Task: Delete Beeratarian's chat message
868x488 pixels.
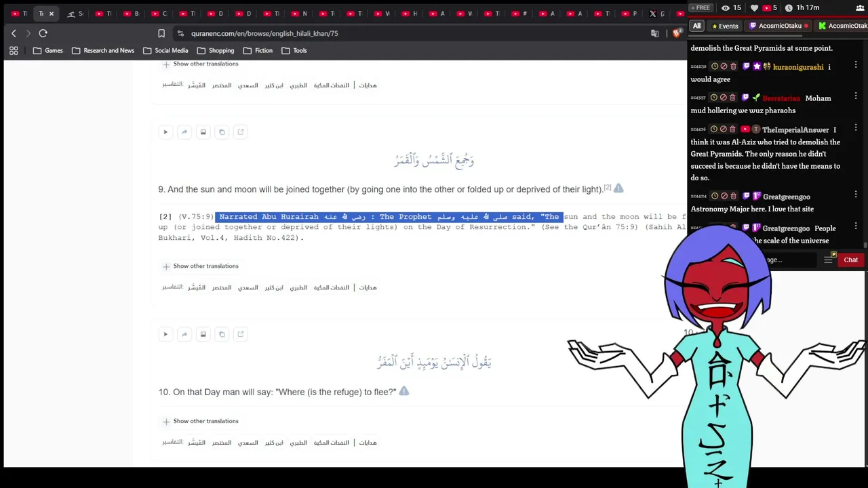Action: tap(732, 98)
